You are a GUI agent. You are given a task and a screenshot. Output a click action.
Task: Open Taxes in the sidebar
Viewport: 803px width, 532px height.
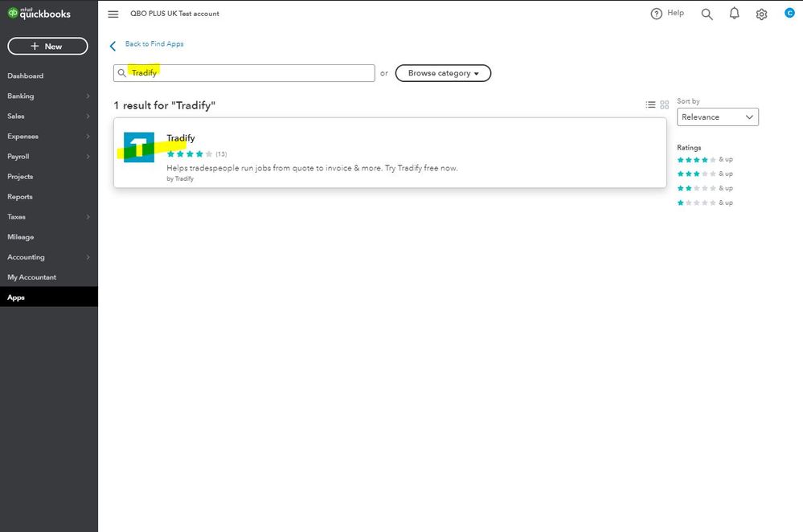[x=16, y=217]
